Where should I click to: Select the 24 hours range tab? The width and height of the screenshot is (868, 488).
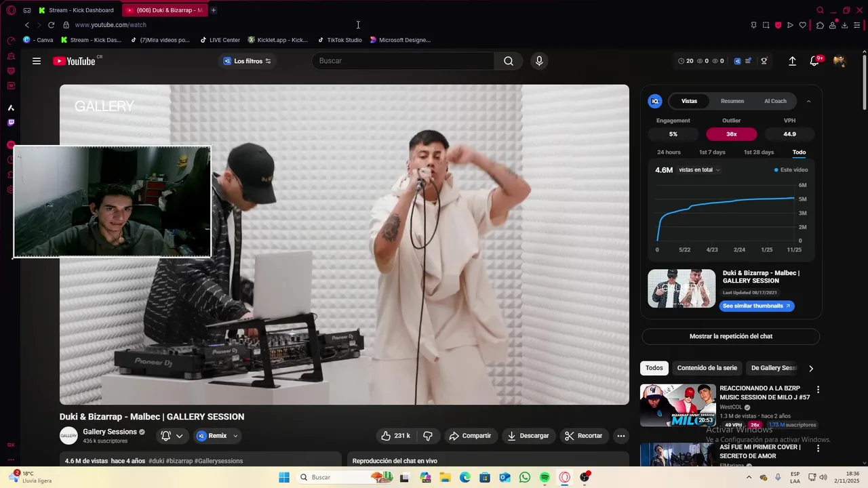(x=669, y=152)
